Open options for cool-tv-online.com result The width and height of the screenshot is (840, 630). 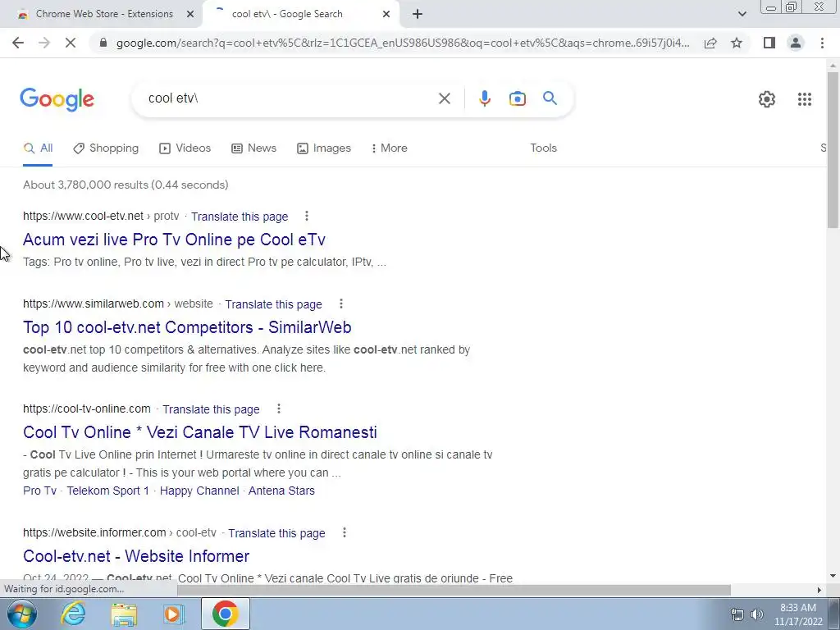279,409
